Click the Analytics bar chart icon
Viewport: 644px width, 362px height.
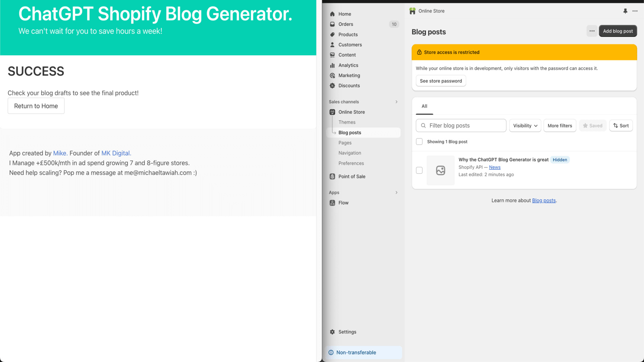(332, 65)
